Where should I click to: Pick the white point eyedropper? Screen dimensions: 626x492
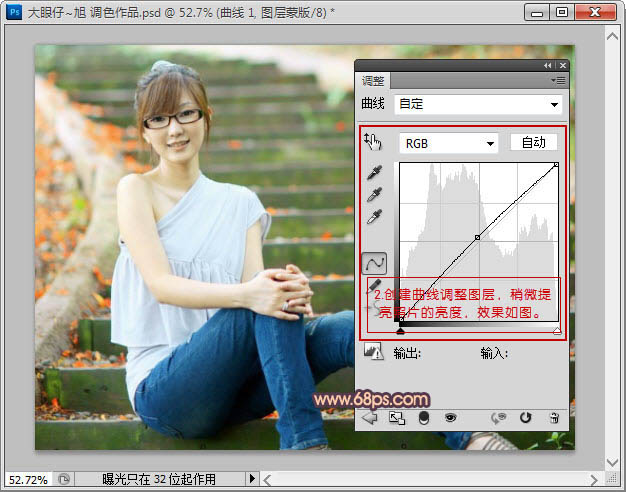tap(373, 216)
